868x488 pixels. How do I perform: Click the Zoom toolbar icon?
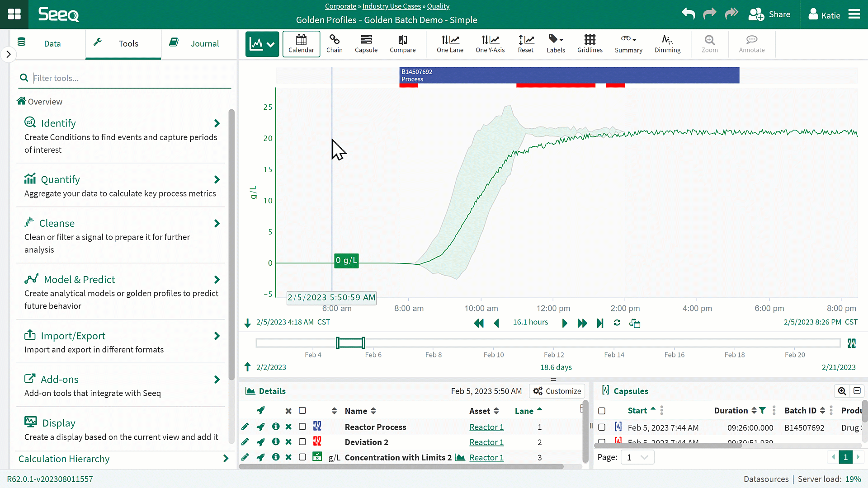[710, 44]
